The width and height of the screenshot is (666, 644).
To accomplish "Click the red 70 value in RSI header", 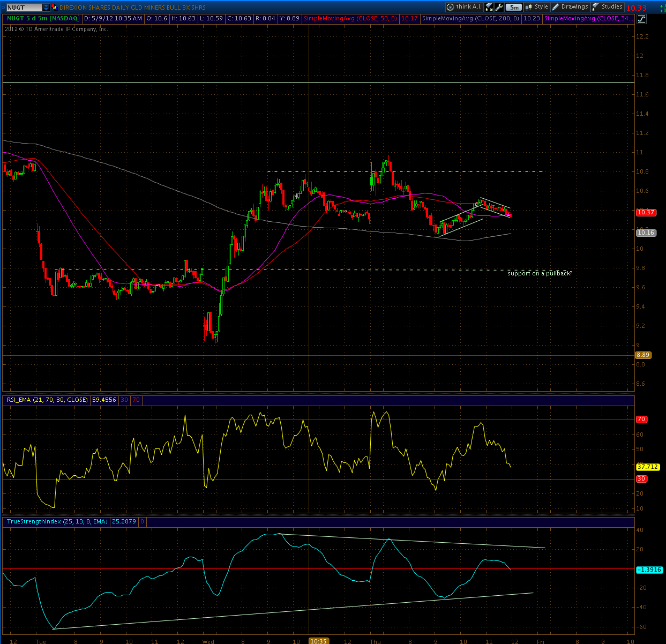I will [136, 400].
